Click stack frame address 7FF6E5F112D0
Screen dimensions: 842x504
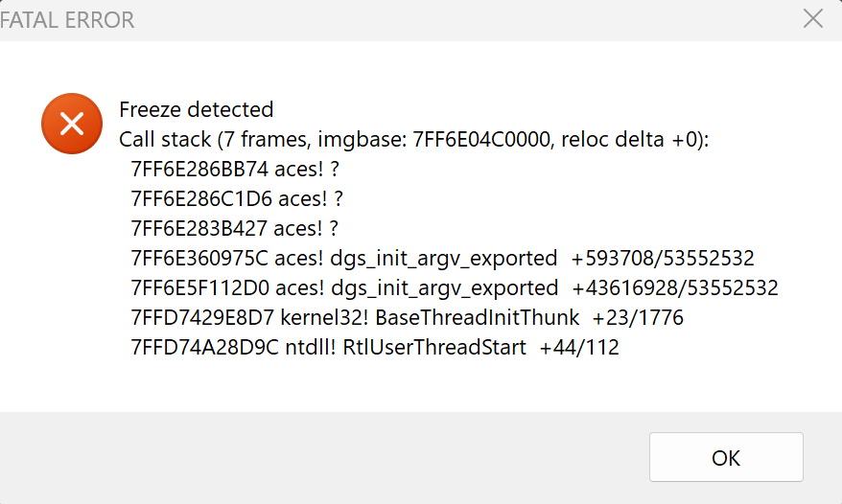199,288
